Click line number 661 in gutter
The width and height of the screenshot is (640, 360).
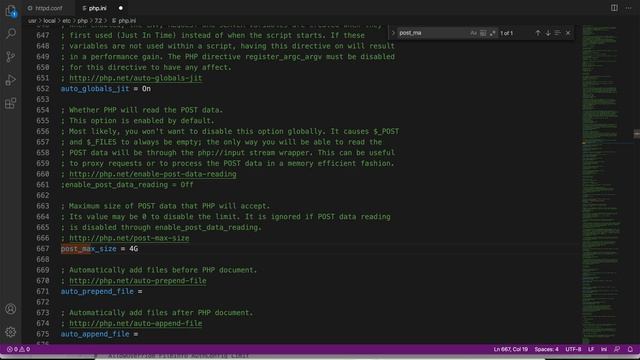[x=42, y=184]
